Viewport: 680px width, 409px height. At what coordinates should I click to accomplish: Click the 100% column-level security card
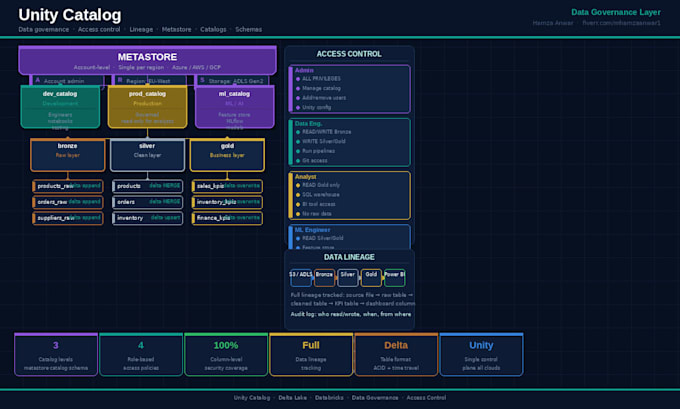coord(226,354)
